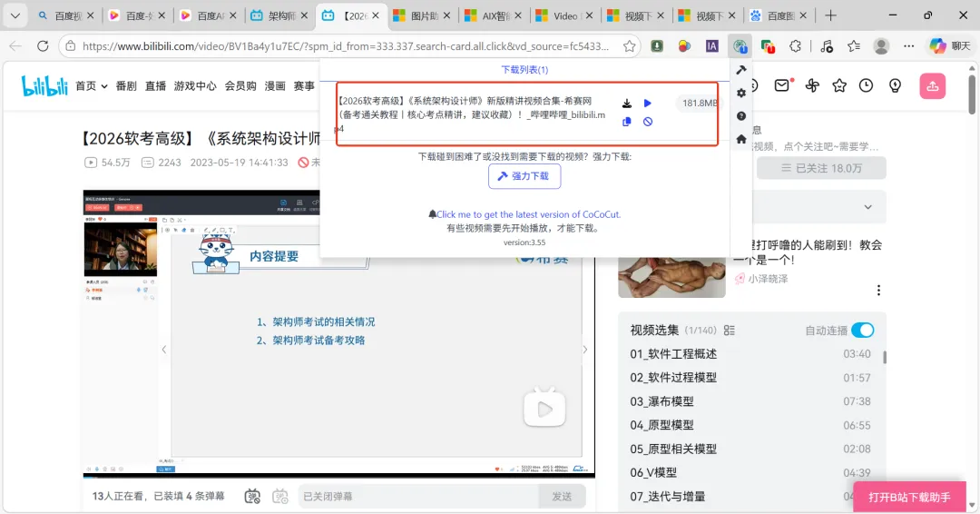Screen dimensions: 980x514
Task: Click the page vertical scrollbar
Action: click(971, 94)
